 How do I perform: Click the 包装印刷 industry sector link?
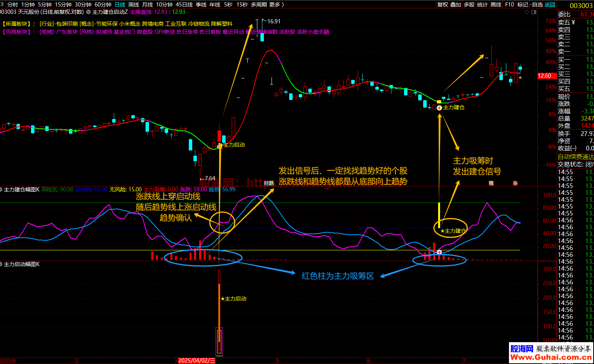[x=67, y=24]
